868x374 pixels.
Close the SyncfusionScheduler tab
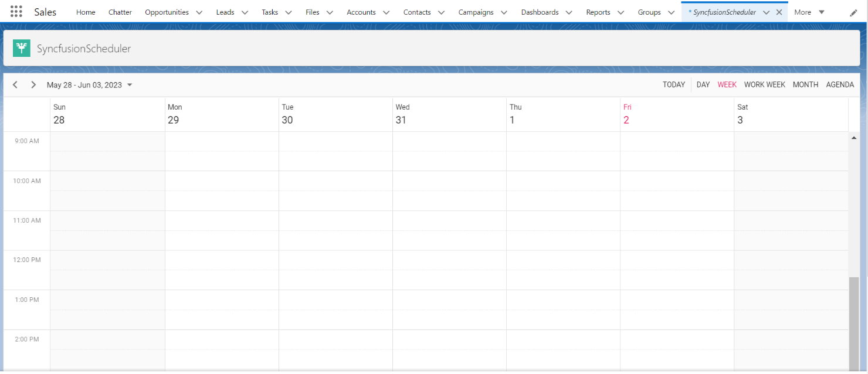[x=779, y=12]
